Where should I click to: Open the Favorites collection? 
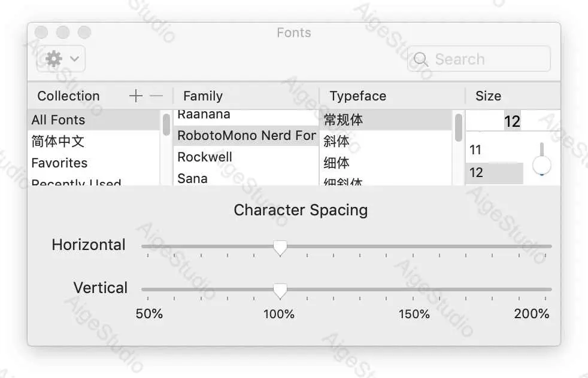coord(59,163)
